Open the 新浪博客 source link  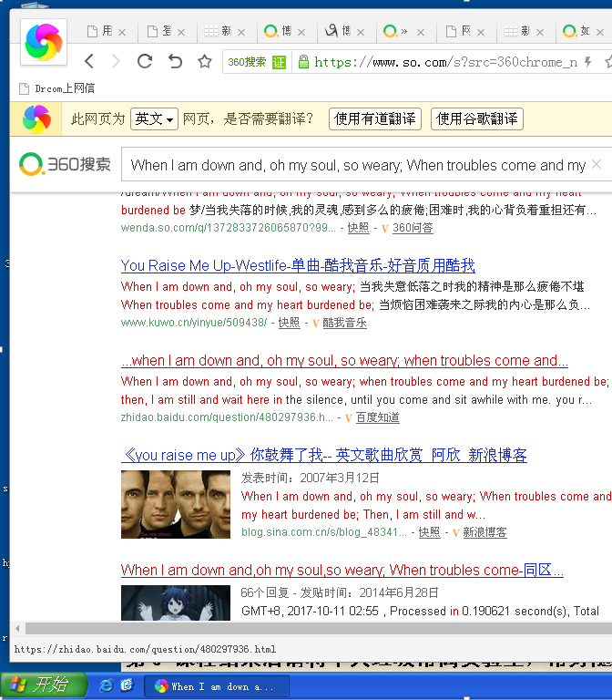pyautogui.click(x=484, y=532)
